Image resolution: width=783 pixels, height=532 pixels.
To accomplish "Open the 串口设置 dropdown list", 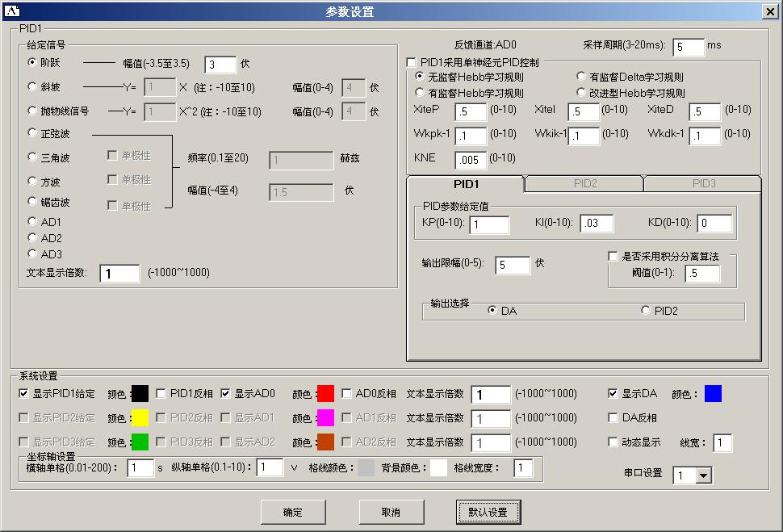I will pyautogui.click(x=703, y=475).
